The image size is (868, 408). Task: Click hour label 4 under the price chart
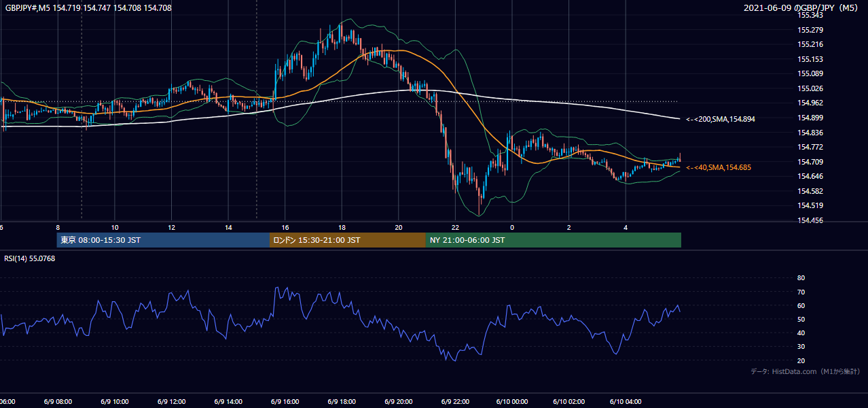click(x=626, y=227)
